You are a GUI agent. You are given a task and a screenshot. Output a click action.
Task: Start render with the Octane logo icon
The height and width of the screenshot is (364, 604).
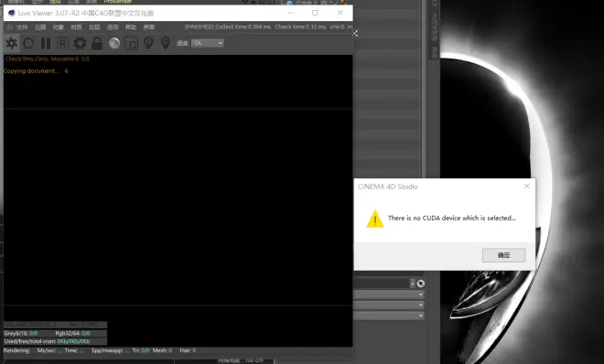click(x=12, y=43)
